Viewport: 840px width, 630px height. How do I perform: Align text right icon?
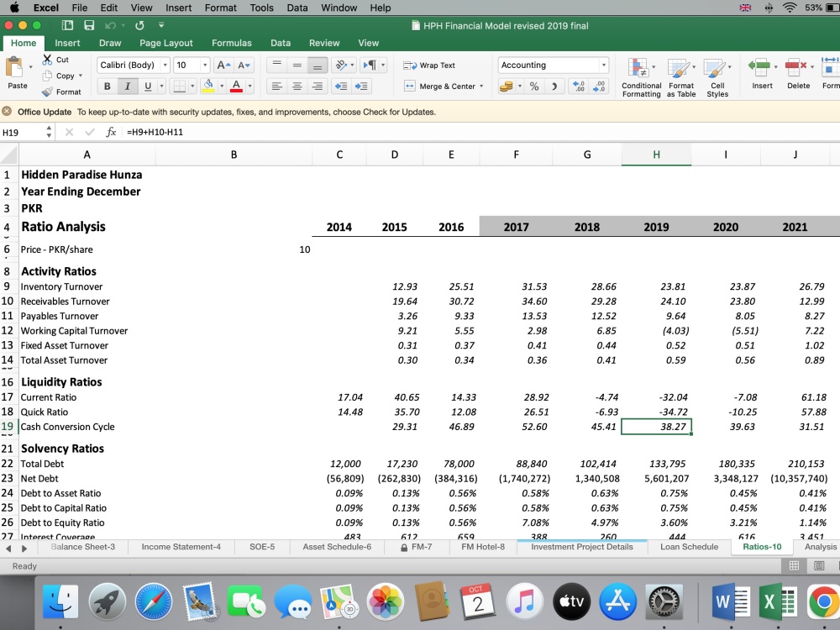(318, 86)
